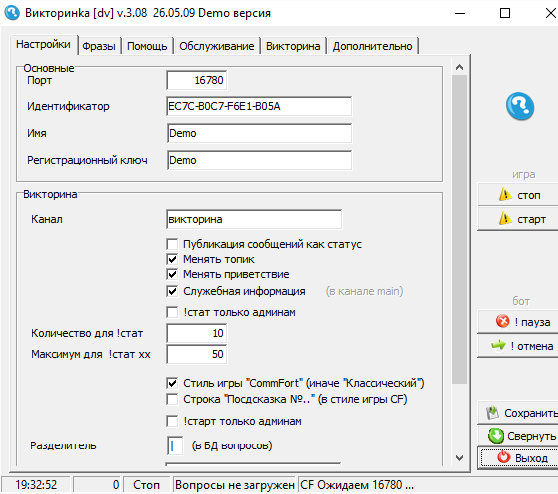This screenshot has height=494, width=558.
Task: Enable Строка Подсказка № checkbox
Action: coord(172,399)
